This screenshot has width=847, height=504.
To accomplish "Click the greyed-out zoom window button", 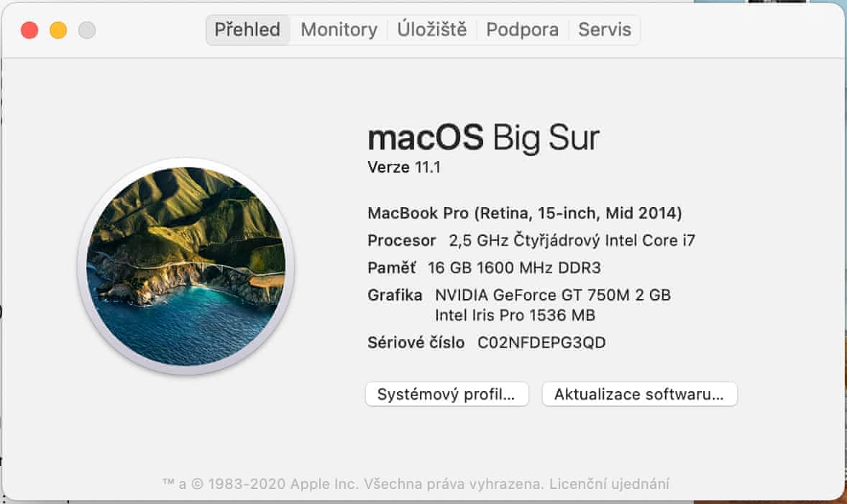I will 87,30.
